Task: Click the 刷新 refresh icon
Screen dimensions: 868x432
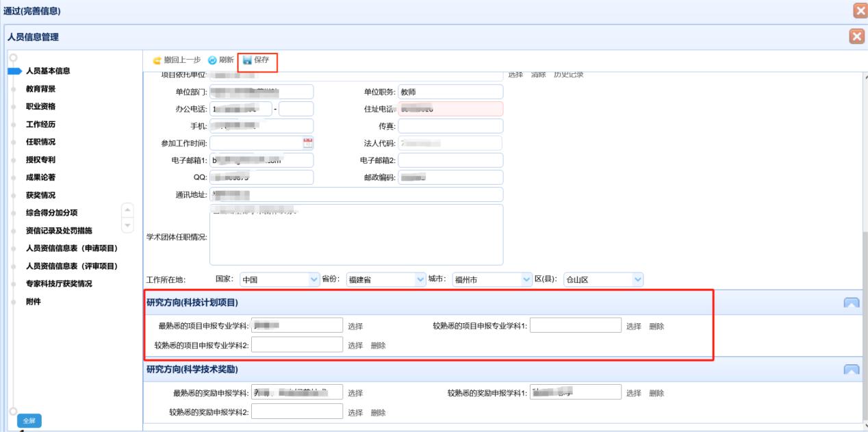Action: coord(212,60)
